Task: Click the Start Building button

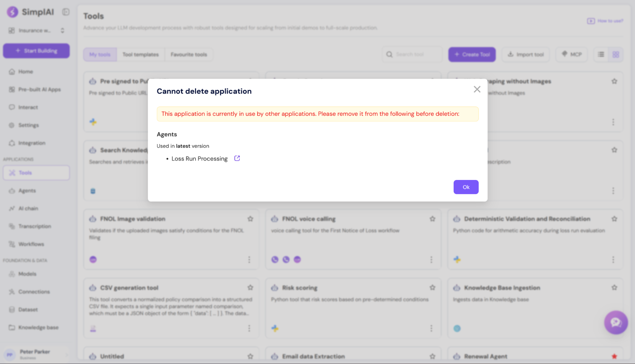Action: (37, 51)
